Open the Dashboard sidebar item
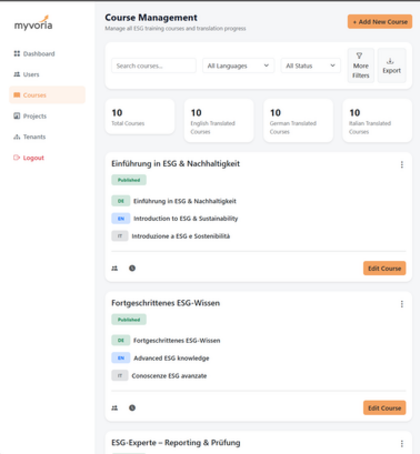 [x=34, y=54]
